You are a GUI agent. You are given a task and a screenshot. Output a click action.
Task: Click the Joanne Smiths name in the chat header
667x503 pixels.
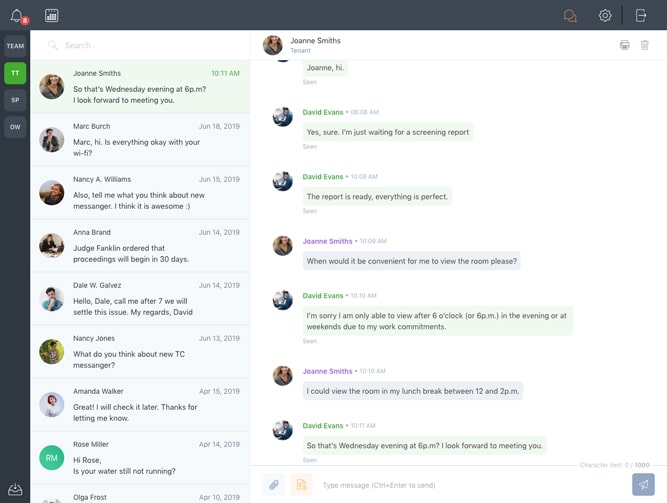pos(315,40)
